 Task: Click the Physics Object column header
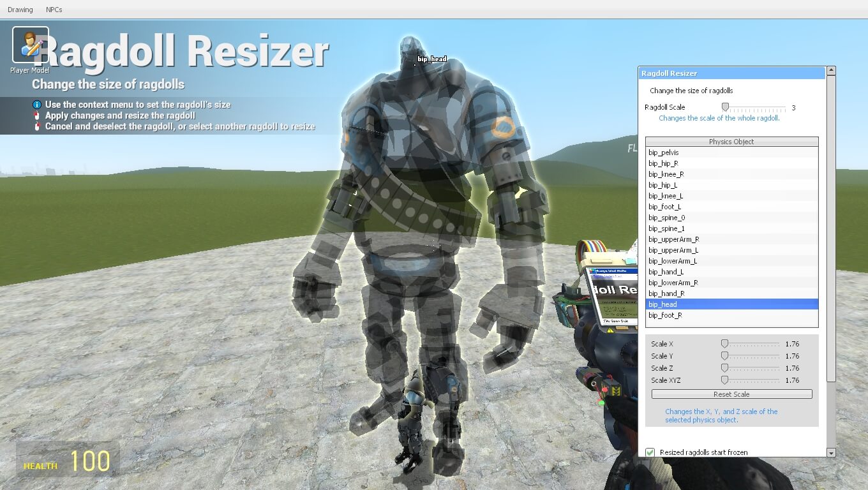(x=731, y=142)
